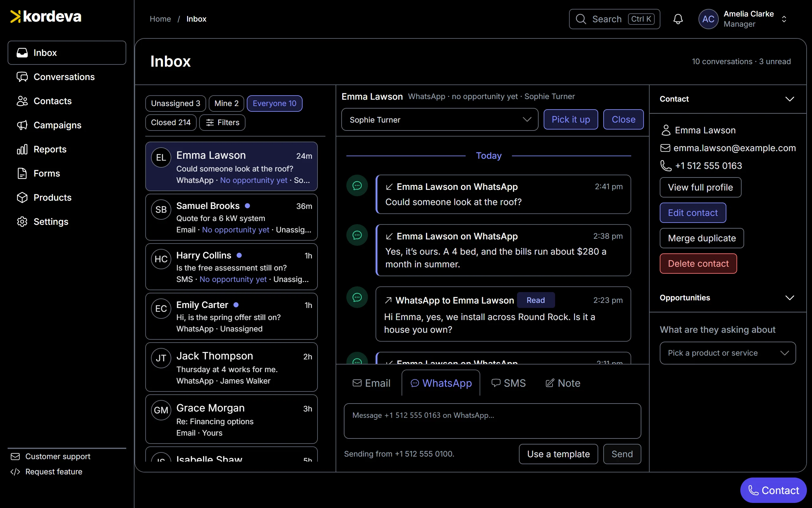Click Edit contact button

692,213
